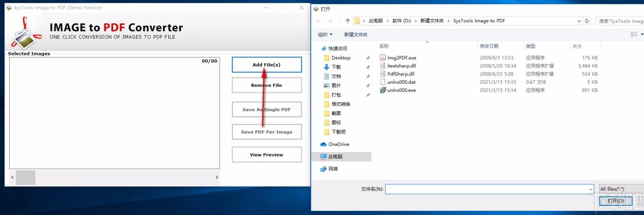Viewport: 644px width, 215px height.
Task: Click the pin icon beside 打包
Action: [368, 95]
